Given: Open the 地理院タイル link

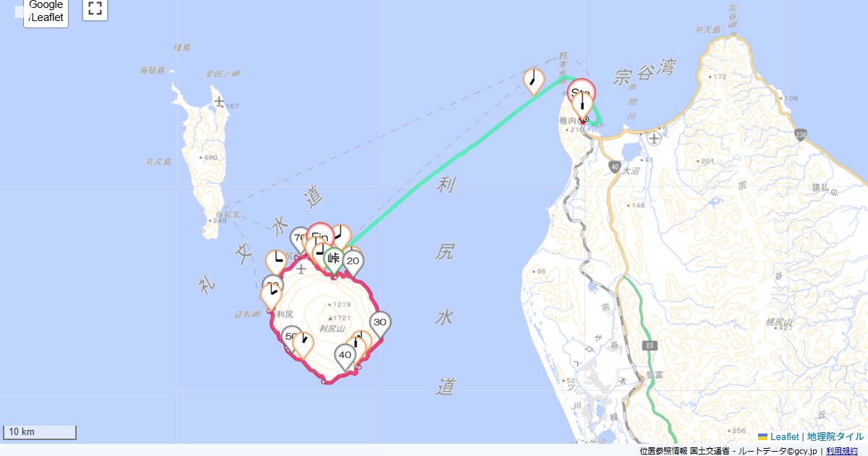Looking at the screenshot, I should point(835,436).
